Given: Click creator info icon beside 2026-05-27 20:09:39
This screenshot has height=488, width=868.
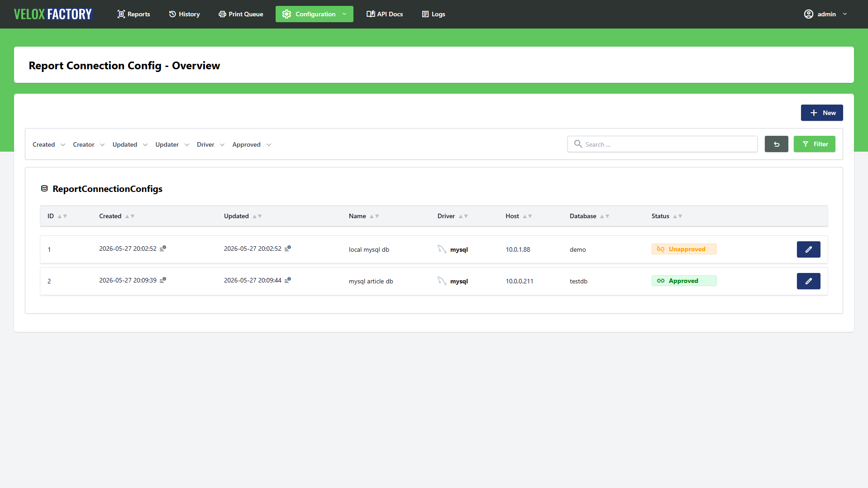Looking at the screenshot, I should (163, 280).
